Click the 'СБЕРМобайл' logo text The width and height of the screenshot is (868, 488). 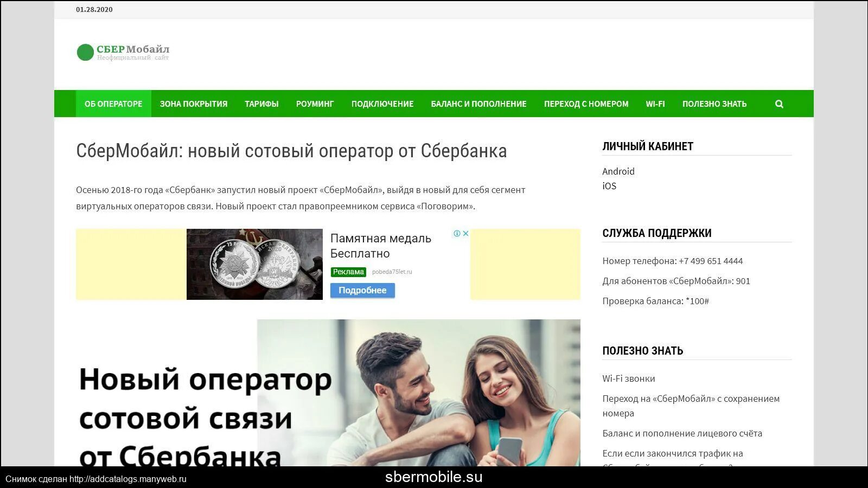pos(133,49)
